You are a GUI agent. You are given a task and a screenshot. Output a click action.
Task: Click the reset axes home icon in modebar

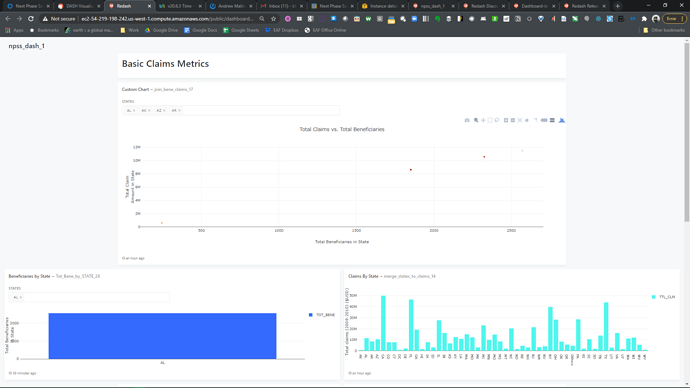tap(527, 120)
